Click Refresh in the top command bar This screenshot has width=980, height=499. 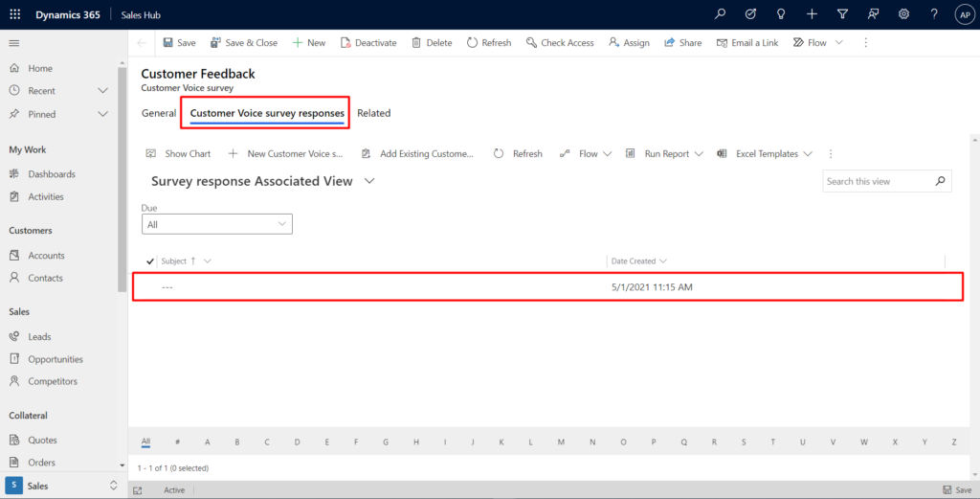(489, 42)
